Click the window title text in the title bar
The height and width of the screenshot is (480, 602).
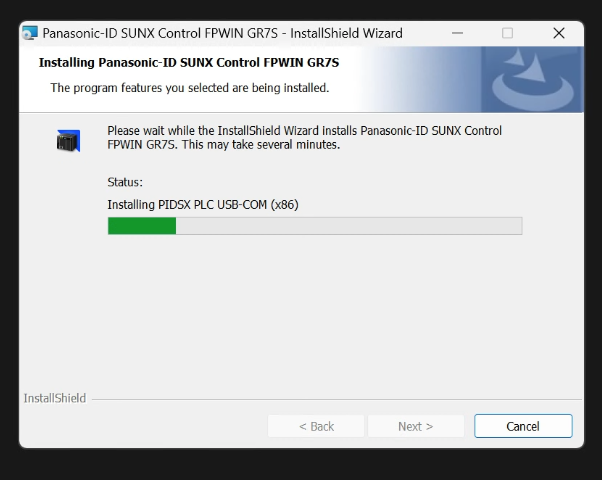(222, 33)
